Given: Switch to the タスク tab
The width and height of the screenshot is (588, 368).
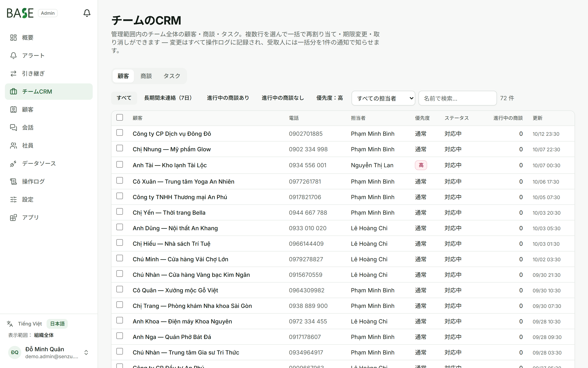Looking at the screenshot, I should click(172, 76).
